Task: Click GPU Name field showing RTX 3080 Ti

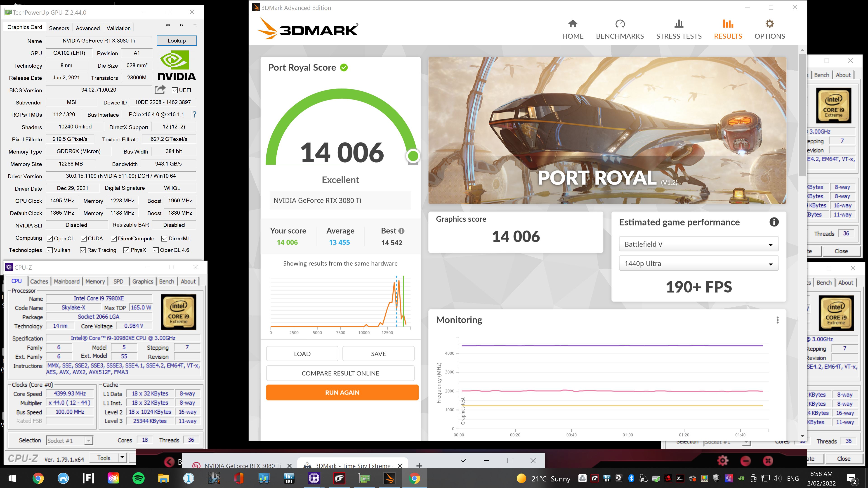Action: pos(99,41)
